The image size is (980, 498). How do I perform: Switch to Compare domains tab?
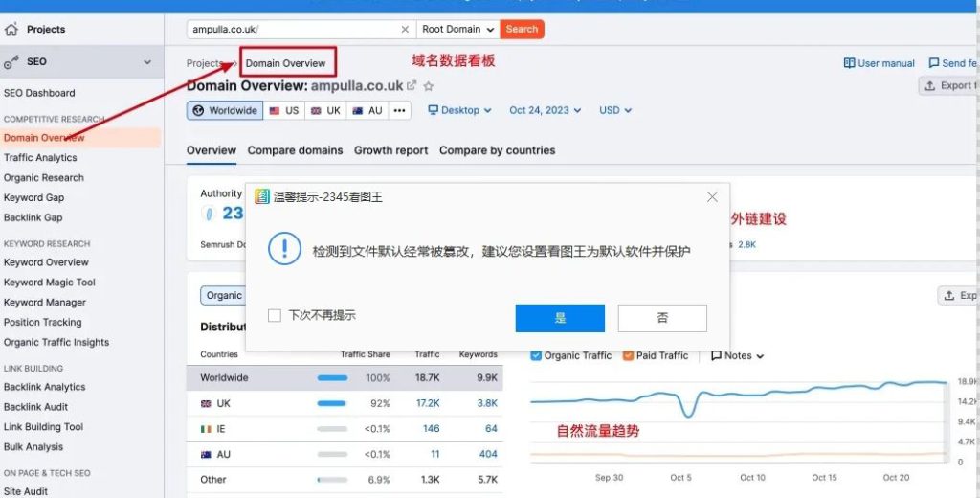point(295,150)
